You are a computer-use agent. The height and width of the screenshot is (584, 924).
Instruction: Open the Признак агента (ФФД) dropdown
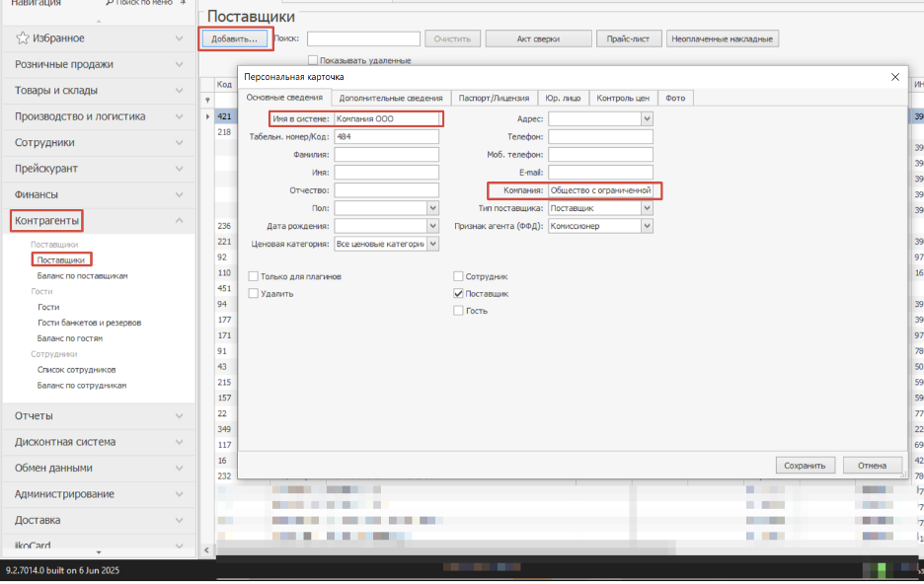point(647,226)
